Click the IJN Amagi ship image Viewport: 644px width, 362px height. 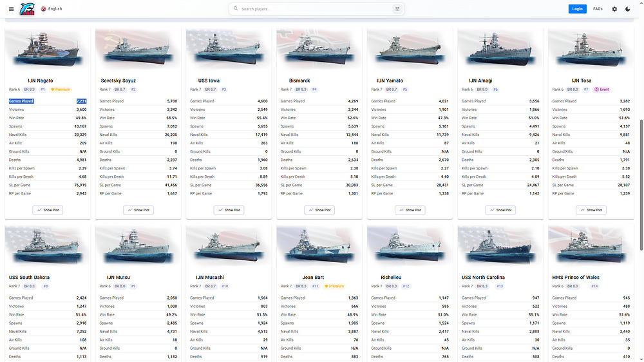tap(500, 50)
